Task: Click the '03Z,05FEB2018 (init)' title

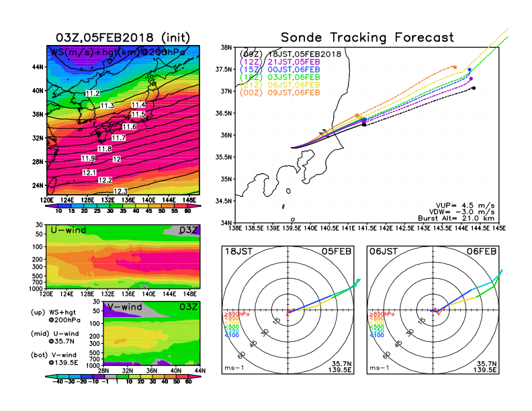Action: point(123,38)
